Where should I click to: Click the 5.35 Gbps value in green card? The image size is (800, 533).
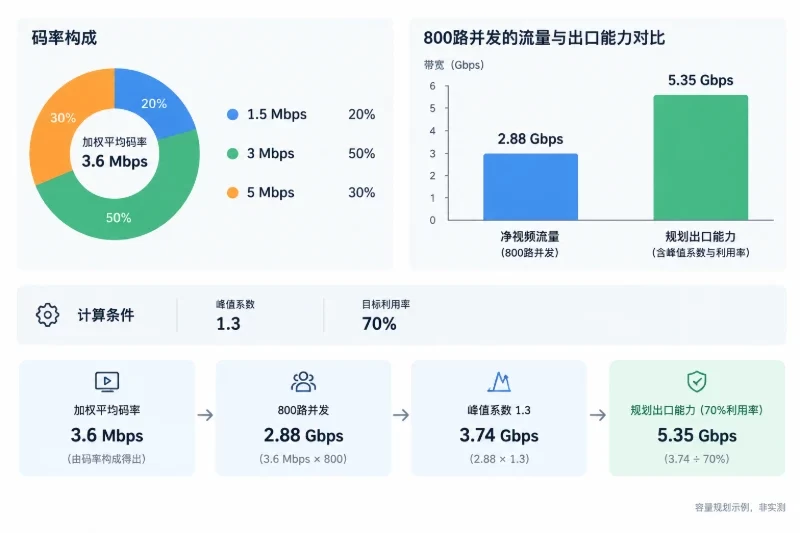tap(697, 436)
